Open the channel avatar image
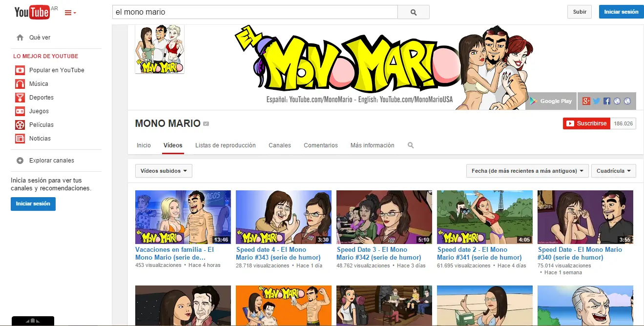The image size is (644, 326). tap(160, 49)
